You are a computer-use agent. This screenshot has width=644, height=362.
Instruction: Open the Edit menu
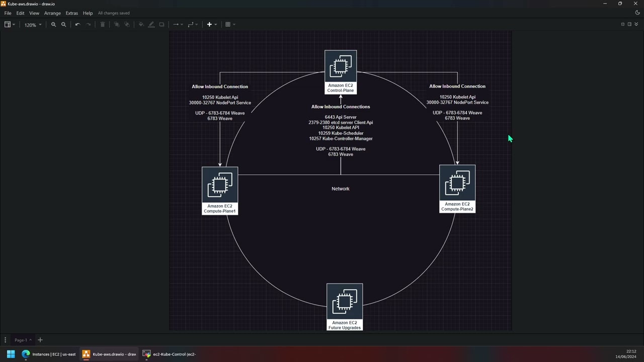(20, 13)
